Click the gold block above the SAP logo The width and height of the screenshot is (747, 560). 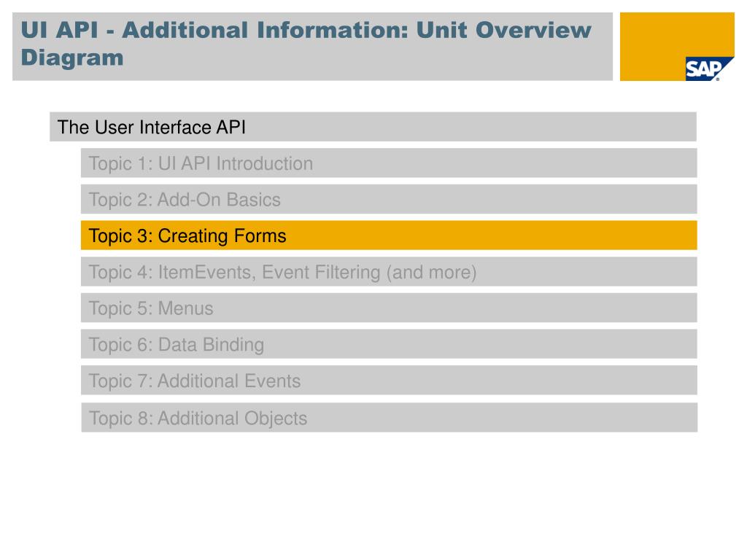tap(677, 33)
